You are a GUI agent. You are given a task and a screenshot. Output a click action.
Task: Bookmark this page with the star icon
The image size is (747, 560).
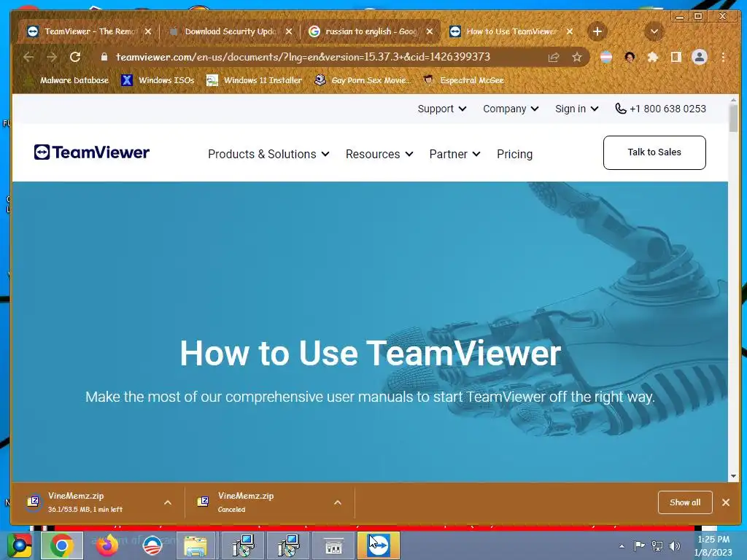577,57
